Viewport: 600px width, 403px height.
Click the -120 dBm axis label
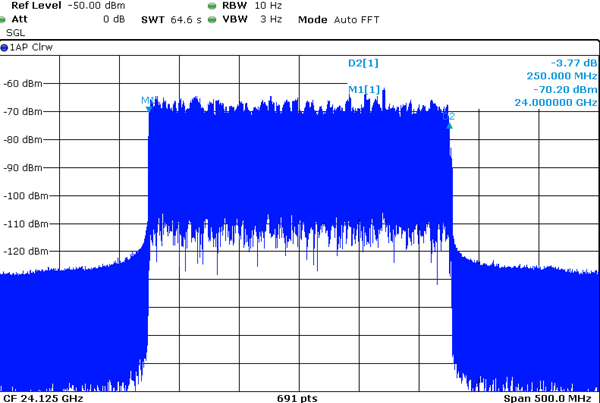tap(26, 251)
